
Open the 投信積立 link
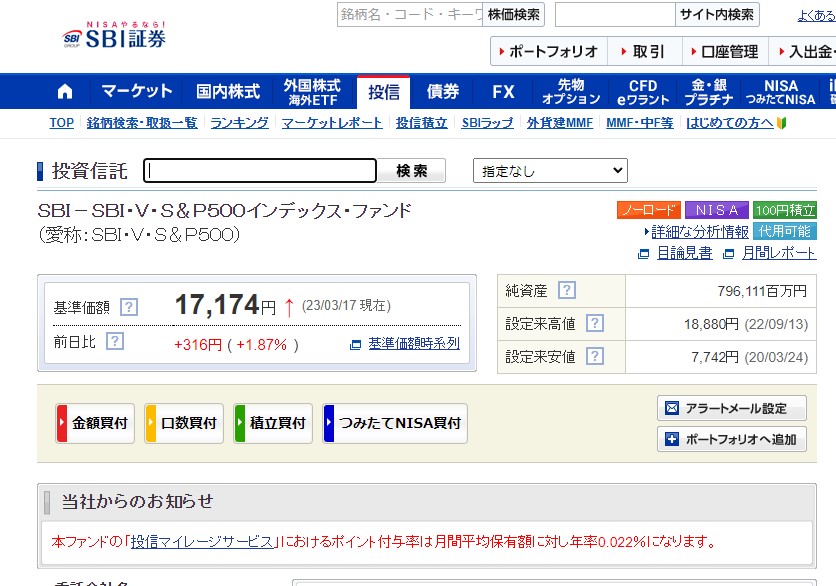point(421,123)
